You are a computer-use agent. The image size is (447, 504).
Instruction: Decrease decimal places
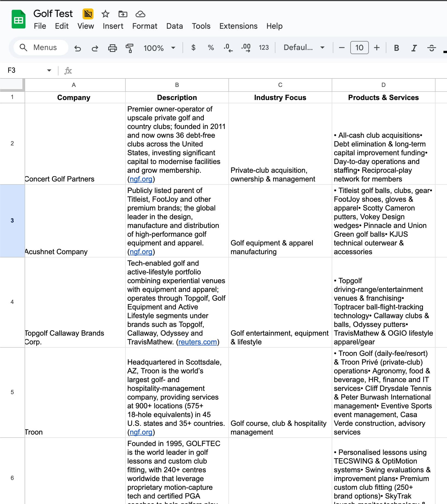(228, 48)
